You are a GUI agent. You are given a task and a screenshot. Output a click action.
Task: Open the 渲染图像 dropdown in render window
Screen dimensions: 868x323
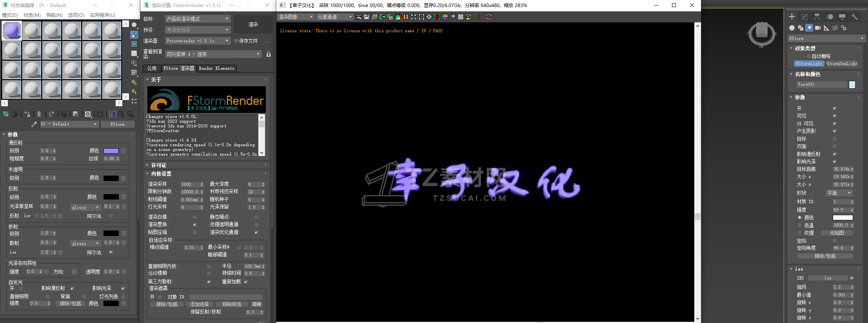[296, 17]
